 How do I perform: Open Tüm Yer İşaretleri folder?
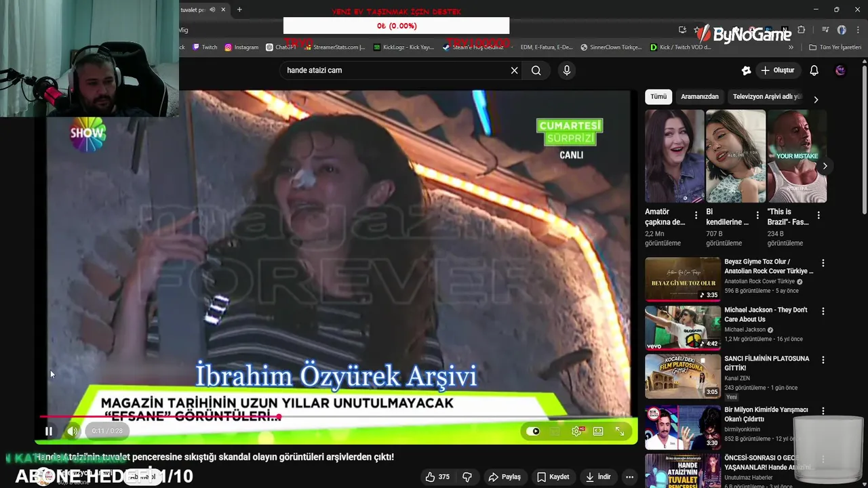pyautogui.click(x=835, y=47)
